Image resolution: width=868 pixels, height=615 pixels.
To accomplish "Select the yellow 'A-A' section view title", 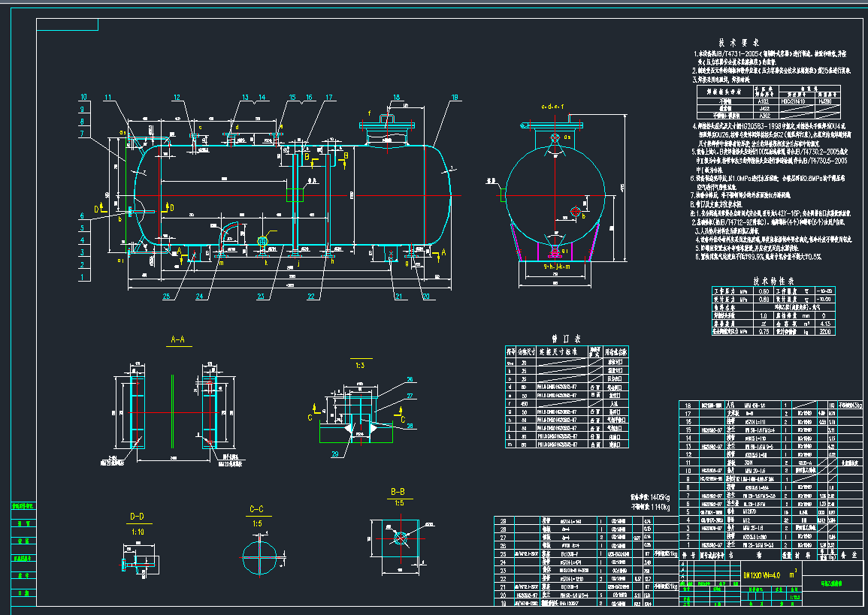I will click(x=177, y=339).
